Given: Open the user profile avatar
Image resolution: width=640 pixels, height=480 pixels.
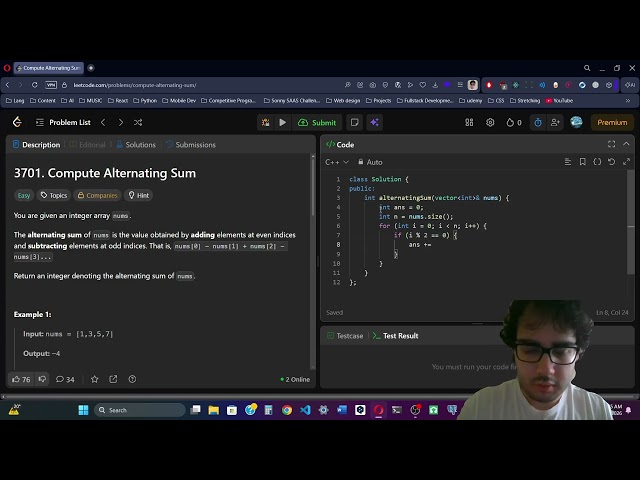Looking at the screenshot, I should coord(576,122).
